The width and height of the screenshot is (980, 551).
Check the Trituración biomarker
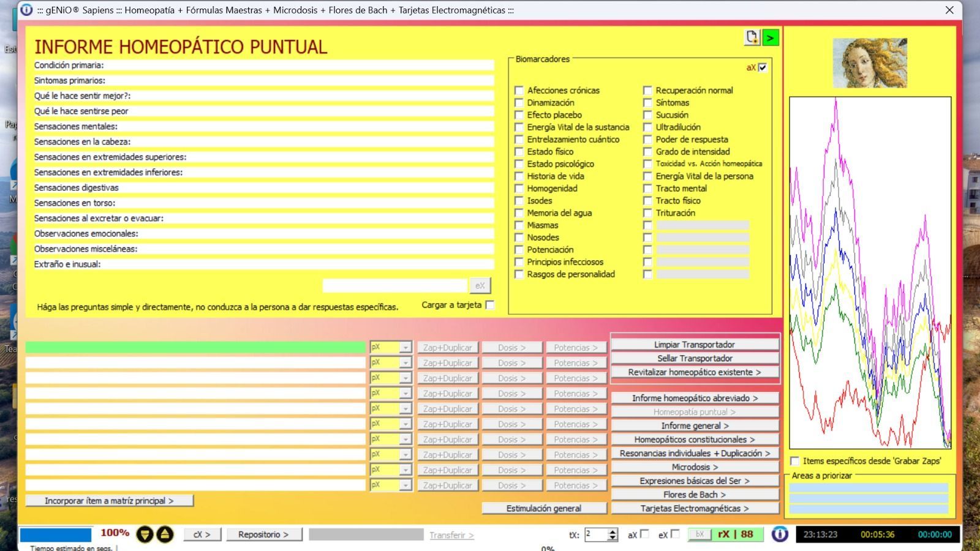coord(647,212)
